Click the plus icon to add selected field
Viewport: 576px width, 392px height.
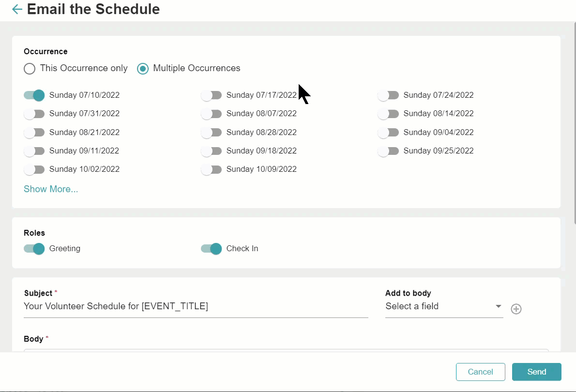pyautogui.click(x=516, y=309)
